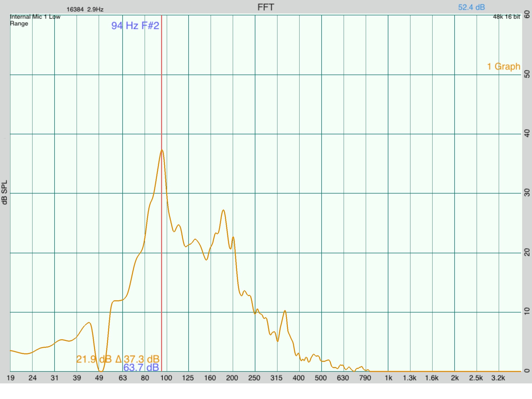Click the 2k frequency axis label
The image size is (532, 399).
(x=455, y=378)
